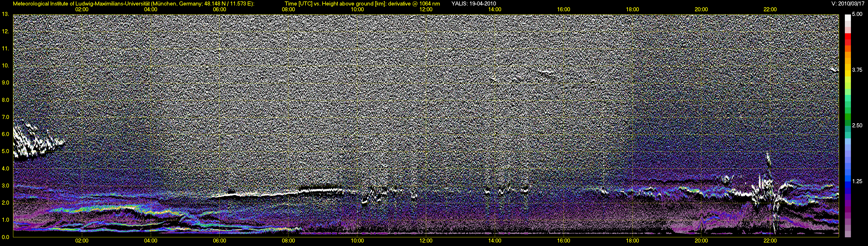868x246 pixels.
Task: Click the 9.0 height axis label
Action: [5, 82]
